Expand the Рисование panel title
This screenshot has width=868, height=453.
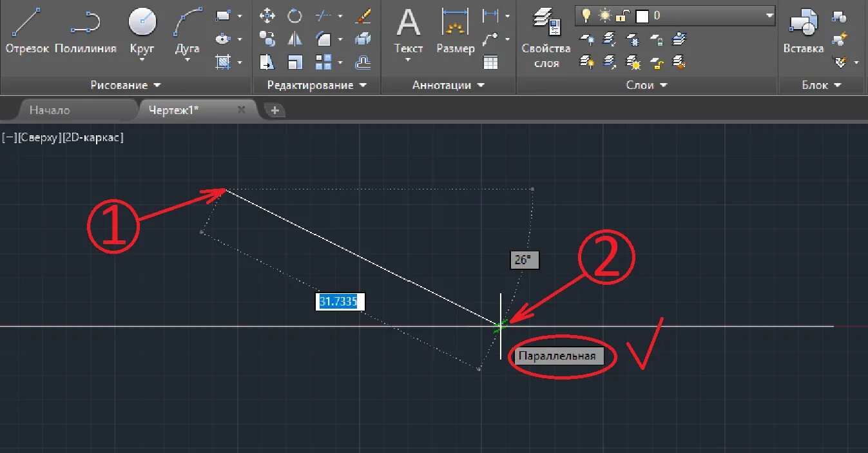(x=126, y=85)
